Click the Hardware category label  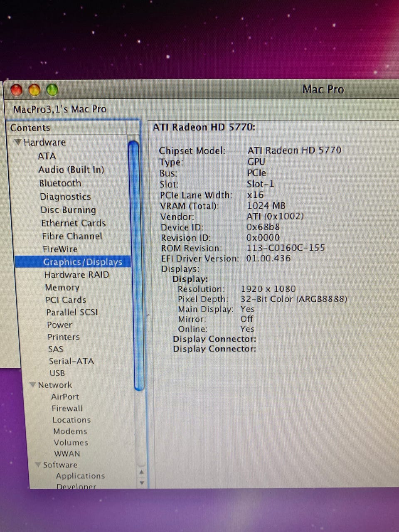point(44,142)
